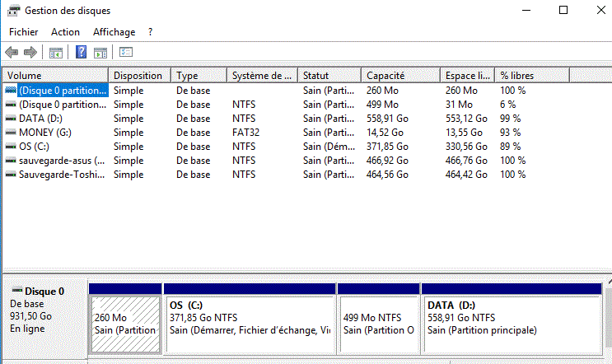Click the 93 % free cell
This screenshot has width=612, height=364.
511,133
